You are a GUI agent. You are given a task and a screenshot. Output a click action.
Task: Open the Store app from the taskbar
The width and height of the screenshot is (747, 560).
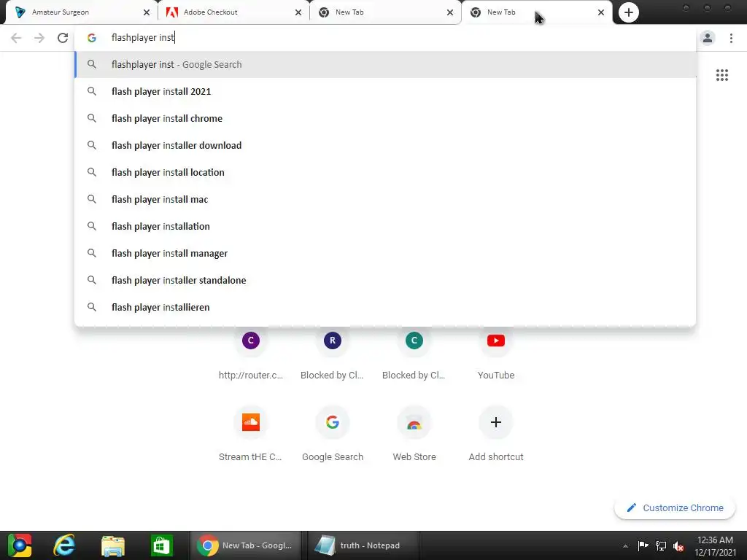click(161, 545)
